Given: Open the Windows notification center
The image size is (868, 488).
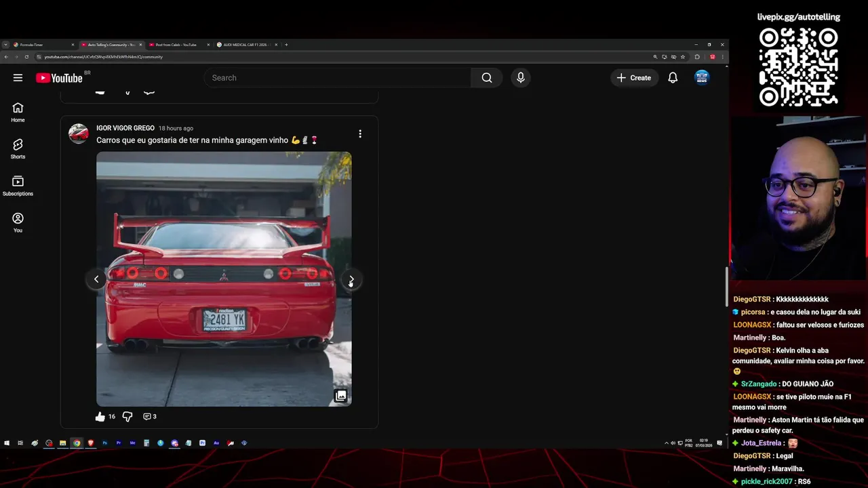Looking at the screenshot, I should [x=719, y=443].
